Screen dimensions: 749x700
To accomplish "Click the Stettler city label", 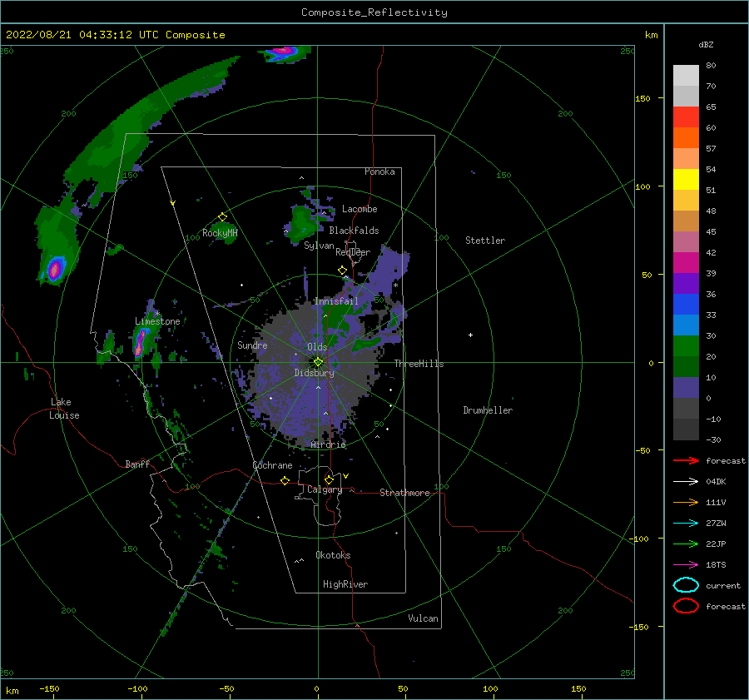I will point(485,241).
